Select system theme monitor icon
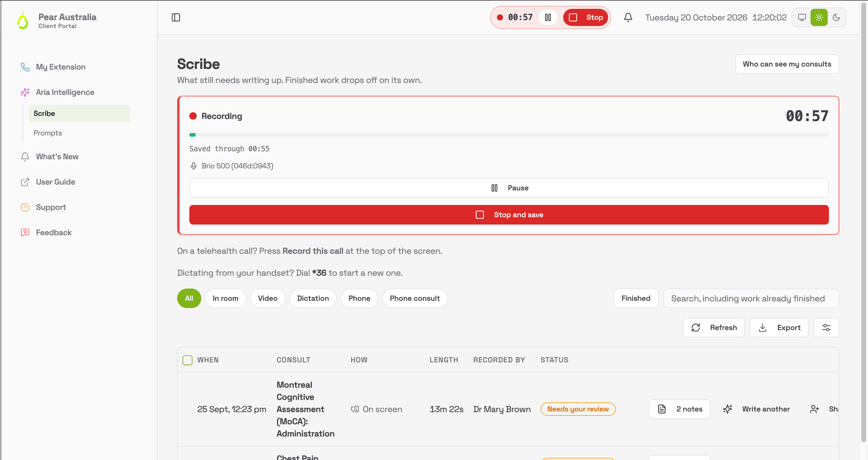Screen dimensions: 868x460 [x=802, y=17]
